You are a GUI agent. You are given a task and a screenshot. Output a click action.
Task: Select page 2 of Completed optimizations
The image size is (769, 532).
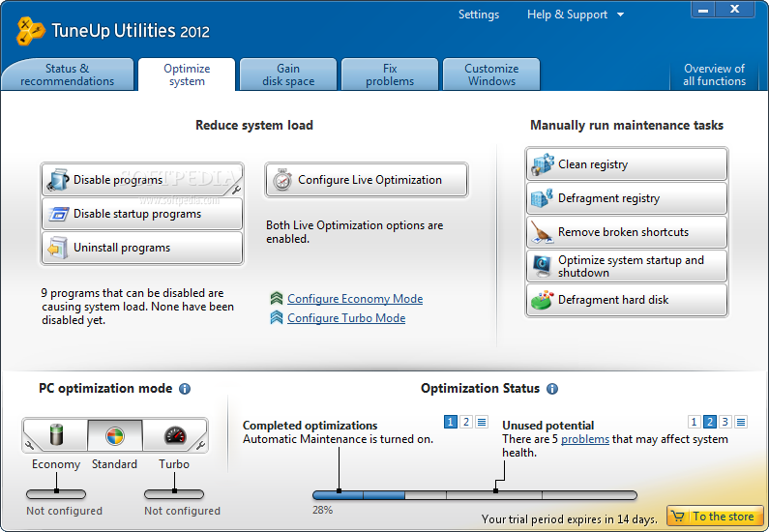[x=466, y=422]
